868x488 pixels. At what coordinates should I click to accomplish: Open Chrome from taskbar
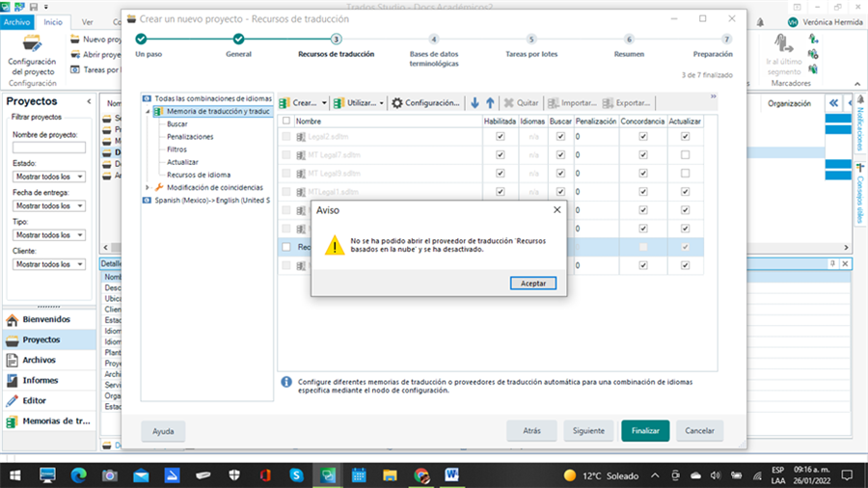point(421,475)
